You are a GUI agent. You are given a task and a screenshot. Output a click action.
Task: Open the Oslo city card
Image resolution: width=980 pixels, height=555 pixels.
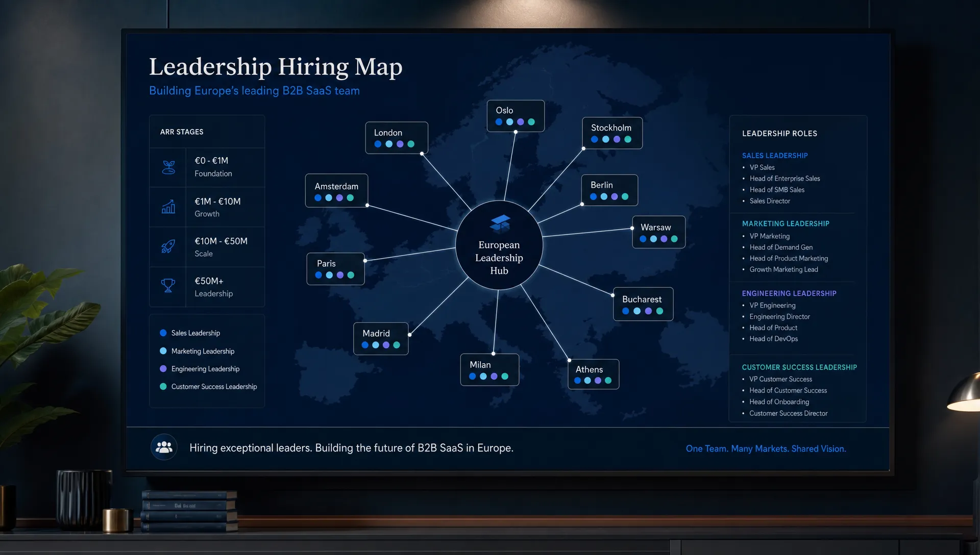tap(516, 116)
